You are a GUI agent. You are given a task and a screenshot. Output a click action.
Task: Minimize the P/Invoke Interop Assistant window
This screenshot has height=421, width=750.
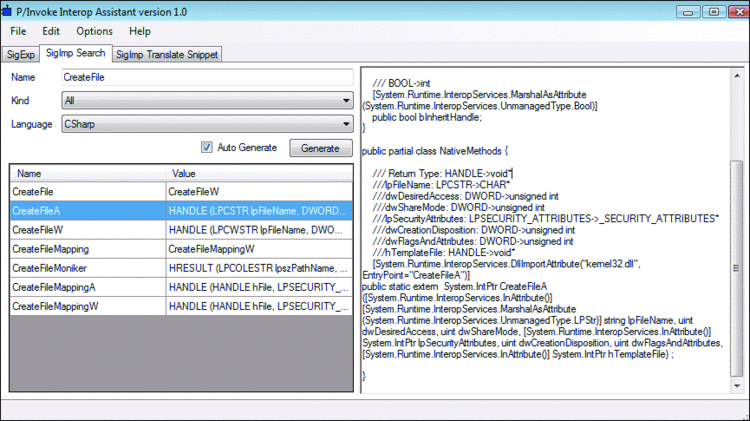click(x=688, y=11)
